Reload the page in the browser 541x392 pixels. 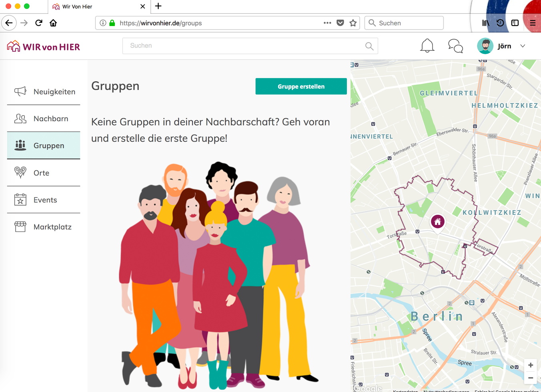click(x=39, y=23)
